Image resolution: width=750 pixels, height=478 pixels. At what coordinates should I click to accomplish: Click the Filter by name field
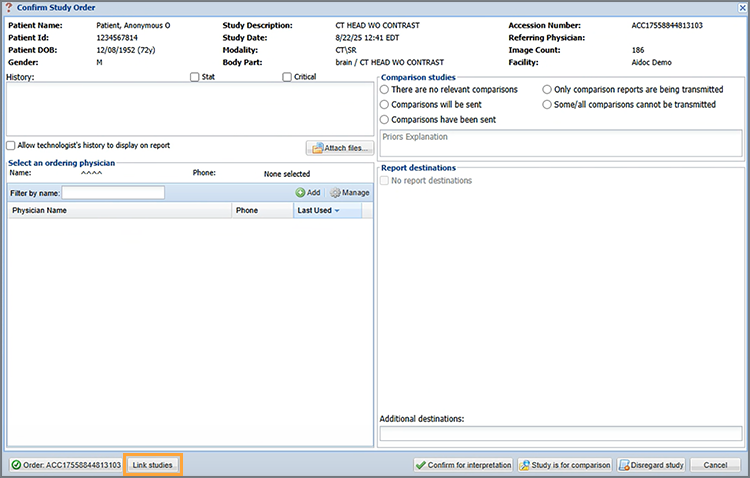tap(113, 192)
